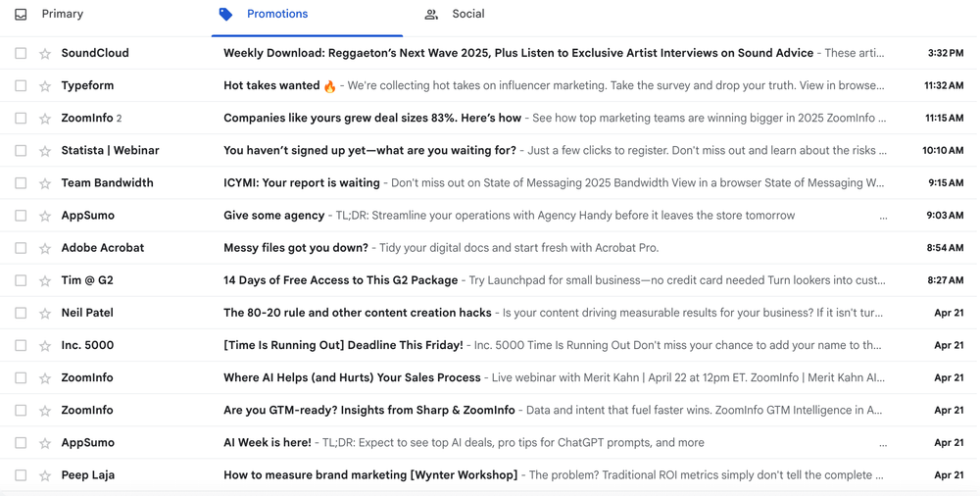Click the Social people icon
The height and width of the screenshot is (496, 980).
[x=431, y=15]
